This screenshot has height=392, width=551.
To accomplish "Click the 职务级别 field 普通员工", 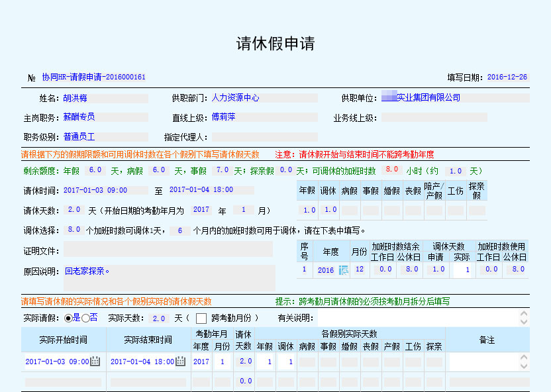I will [105, 136].
